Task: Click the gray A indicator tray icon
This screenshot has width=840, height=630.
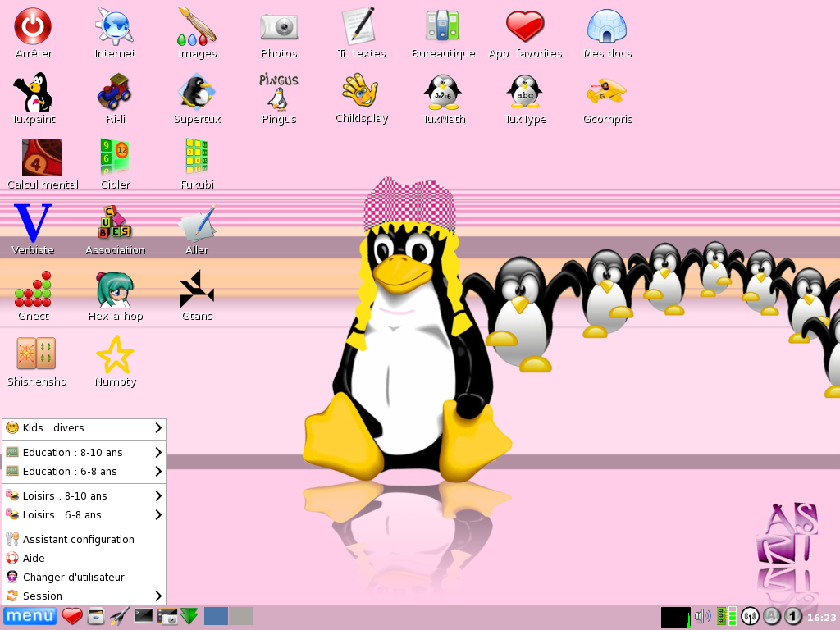Action: [x=772, y=617]
